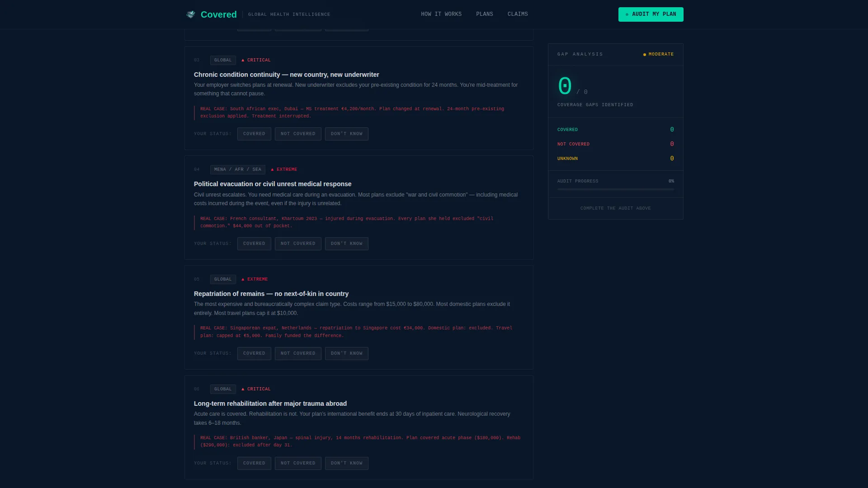Image resolution: width=868 pixels, height=488 pixels.
Task: Click the Repatriation of remains heading
Action: point(271,294)
